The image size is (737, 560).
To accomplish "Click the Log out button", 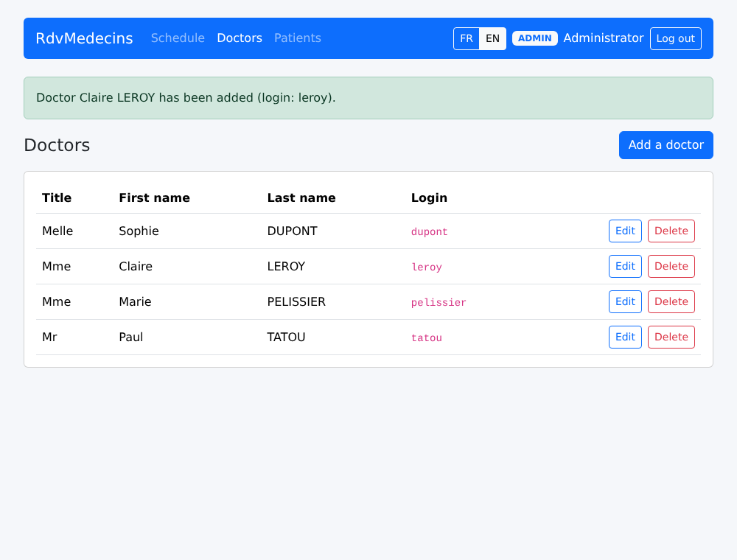I will (x=675, y=38).
